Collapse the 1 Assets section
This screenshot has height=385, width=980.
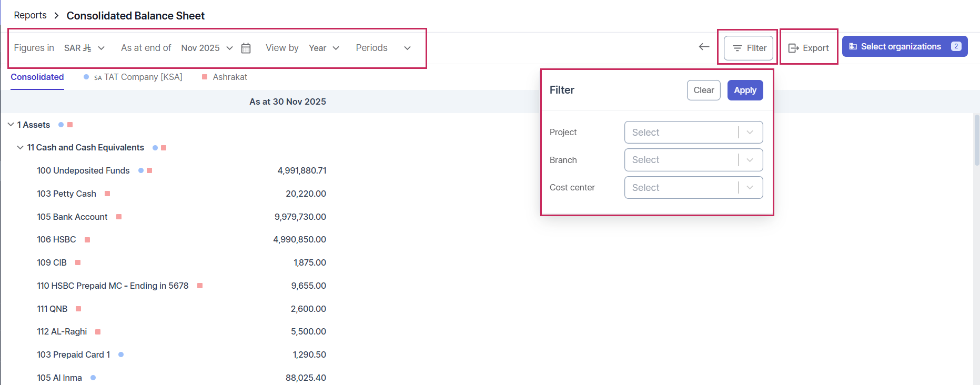pos(11,125)
